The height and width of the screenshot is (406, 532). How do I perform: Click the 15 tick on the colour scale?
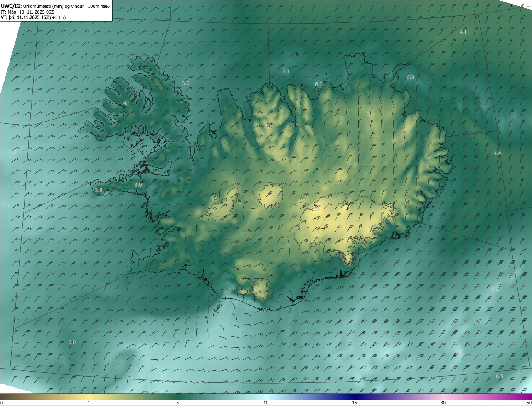[355, 403]
